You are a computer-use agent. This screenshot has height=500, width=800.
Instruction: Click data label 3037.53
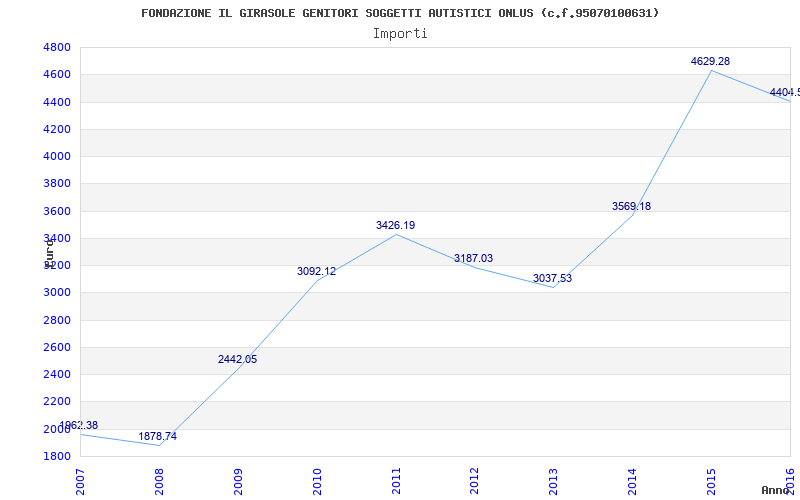tap(553, 279)
